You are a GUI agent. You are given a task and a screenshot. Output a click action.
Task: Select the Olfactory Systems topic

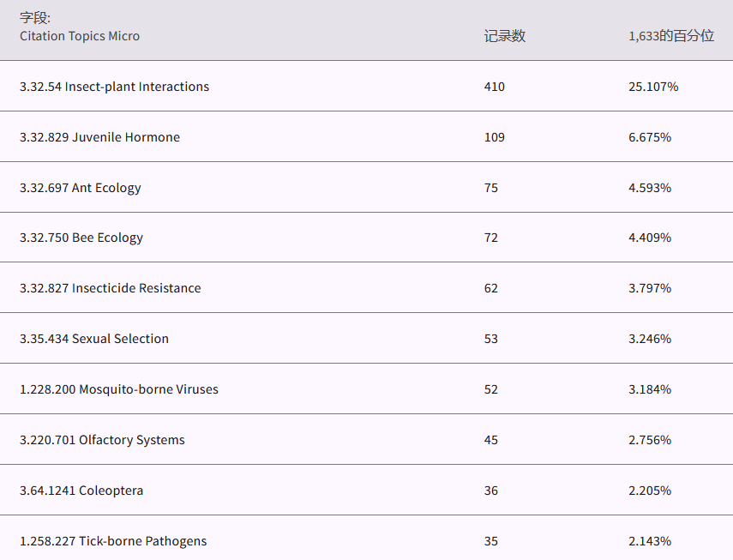pyautogui.click(x=102, y=440)
